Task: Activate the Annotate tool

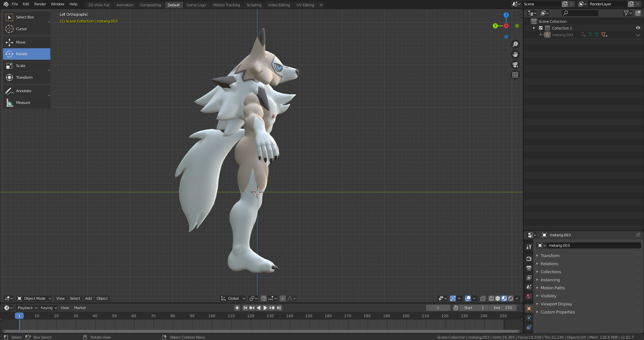Action: pos(26,91)
